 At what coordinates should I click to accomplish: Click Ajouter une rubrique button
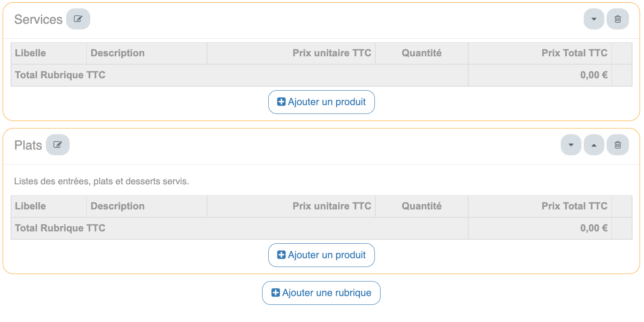click(x=321, y=293)
